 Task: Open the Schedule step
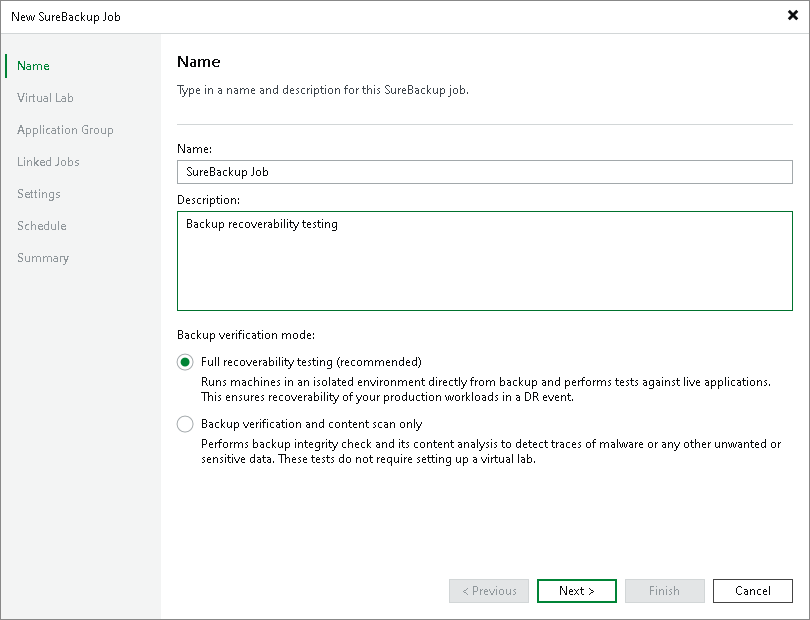pos(41,225)
